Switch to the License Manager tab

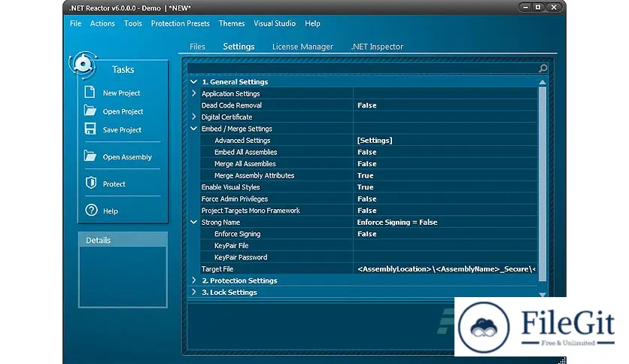point(302,47)
